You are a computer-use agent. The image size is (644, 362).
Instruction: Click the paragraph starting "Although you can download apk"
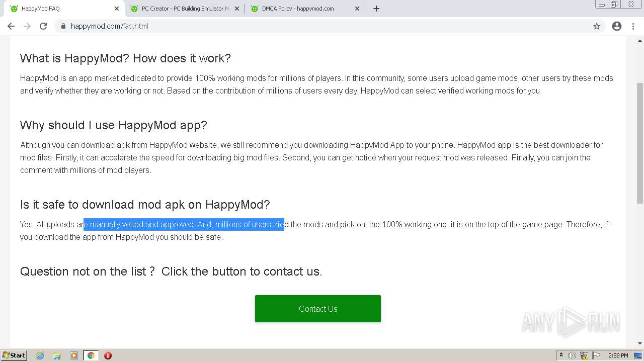(x=311, y=157)
